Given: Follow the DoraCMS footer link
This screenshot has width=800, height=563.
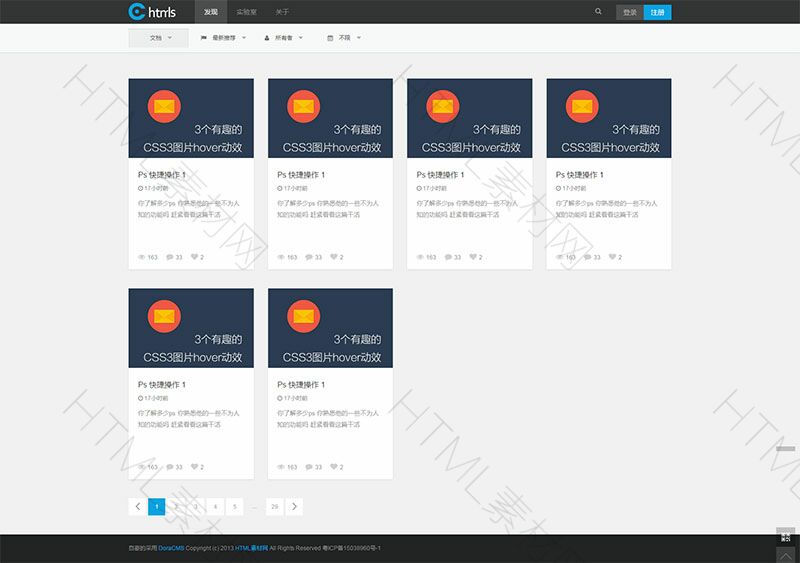Looking at the screenshot, I should 171,548.
